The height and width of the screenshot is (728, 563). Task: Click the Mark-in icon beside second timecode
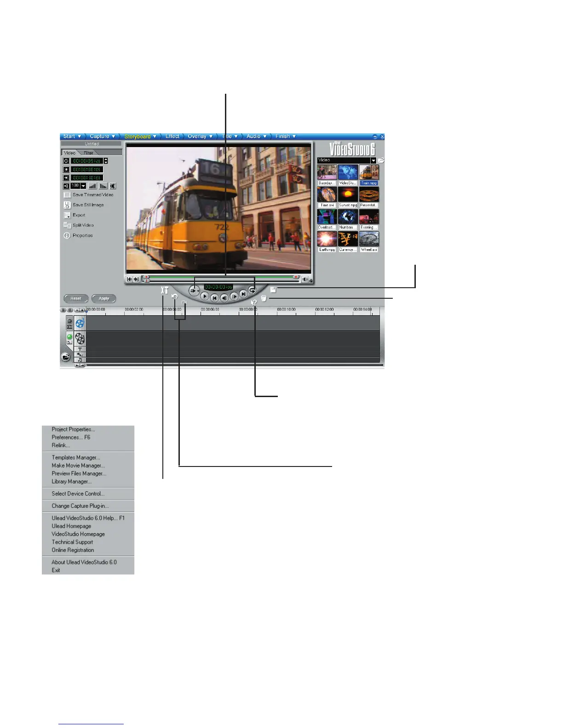[x=66, y=170]
